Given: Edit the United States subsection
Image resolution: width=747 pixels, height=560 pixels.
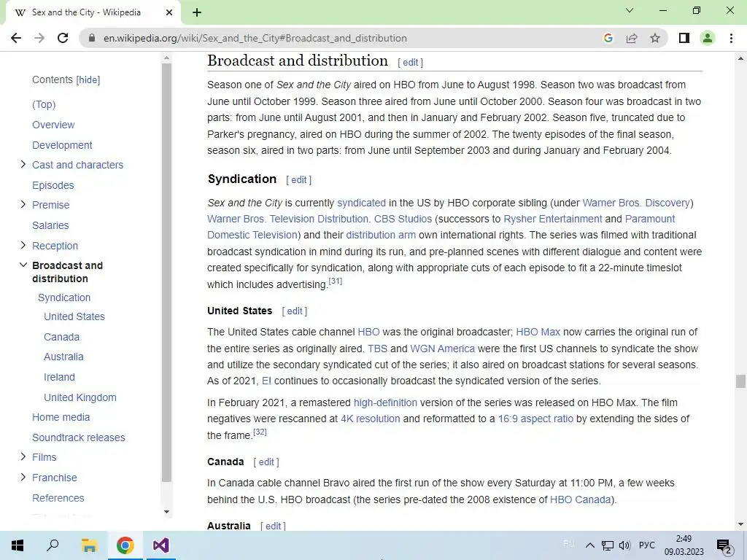Looking at the screenshot, I should [x=295, y=311].
